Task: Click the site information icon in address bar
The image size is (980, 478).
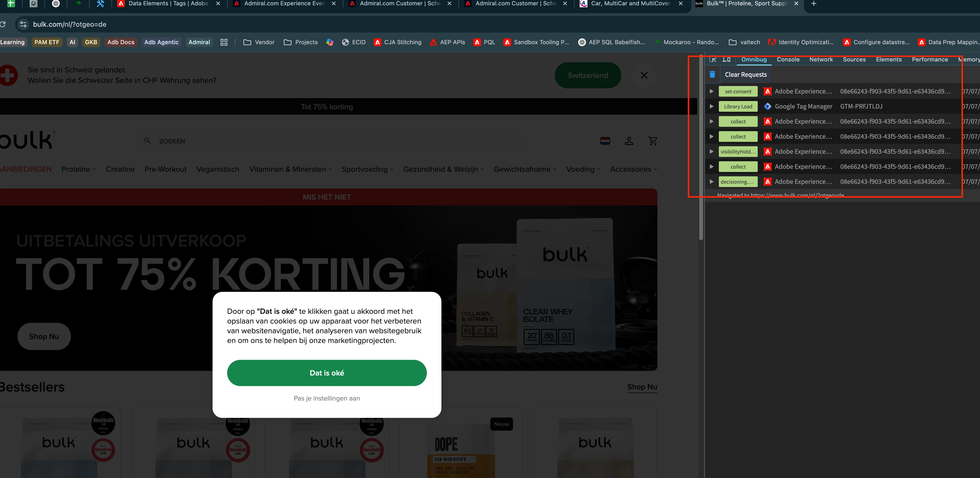Action: click(x=23, y=24)
